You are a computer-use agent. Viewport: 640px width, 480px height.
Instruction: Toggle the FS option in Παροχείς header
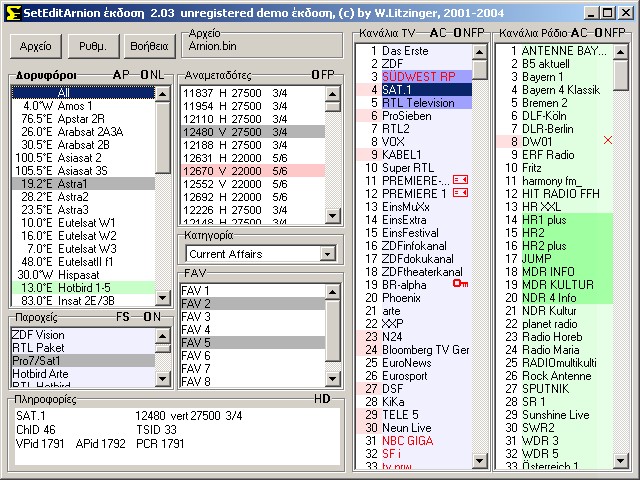coord(123,317)
